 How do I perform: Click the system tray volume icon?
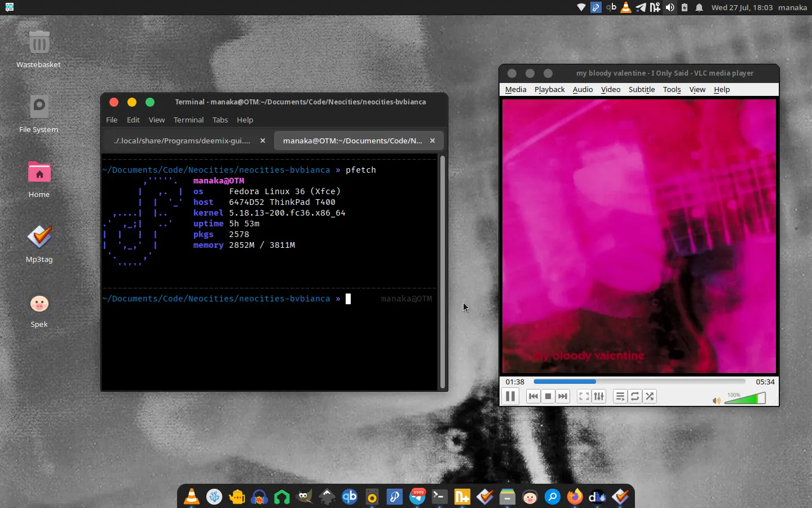pos(669,7)
